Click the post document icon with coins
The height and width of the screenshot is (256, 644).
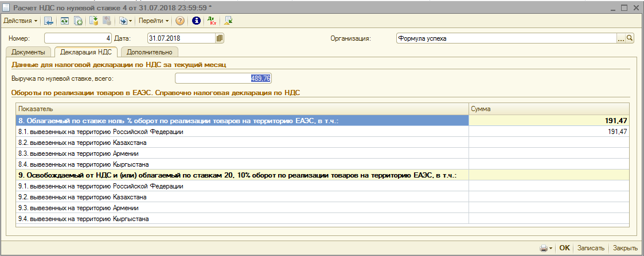tap(93, 21)
